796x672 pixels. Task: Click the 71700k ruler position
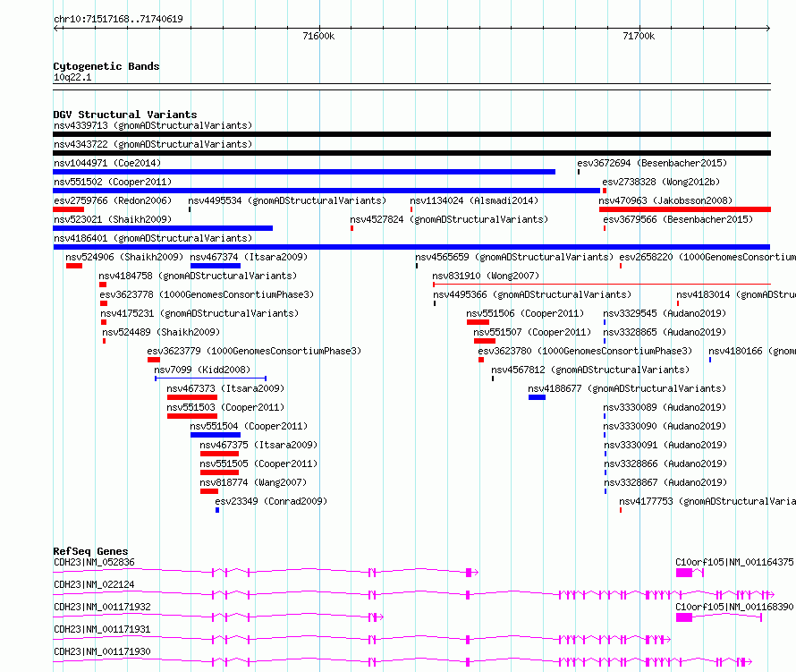[639, 36]
